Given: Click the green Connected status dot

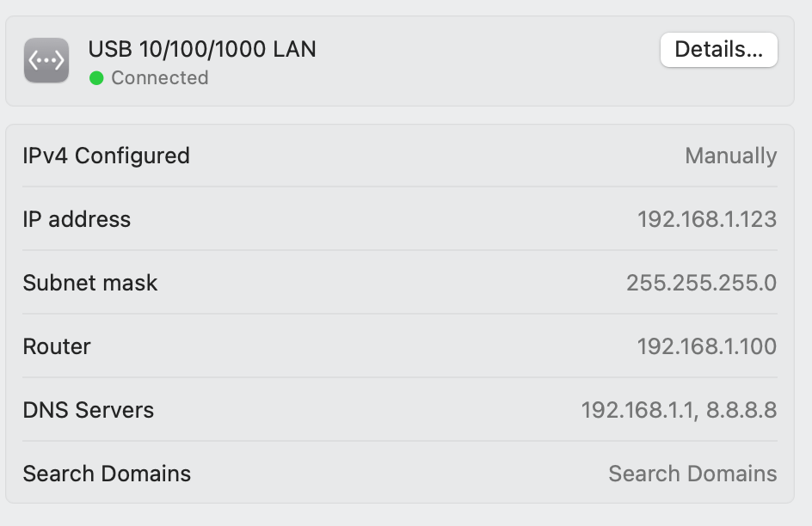Looking at the screenshot, I should click(x=96, y=78).
